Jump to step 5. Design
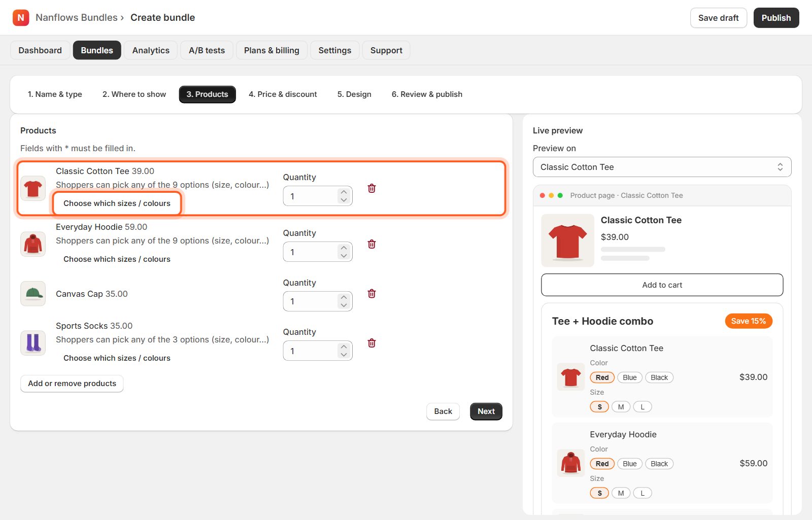Screen dimensions: 812x520 [354, 94]
